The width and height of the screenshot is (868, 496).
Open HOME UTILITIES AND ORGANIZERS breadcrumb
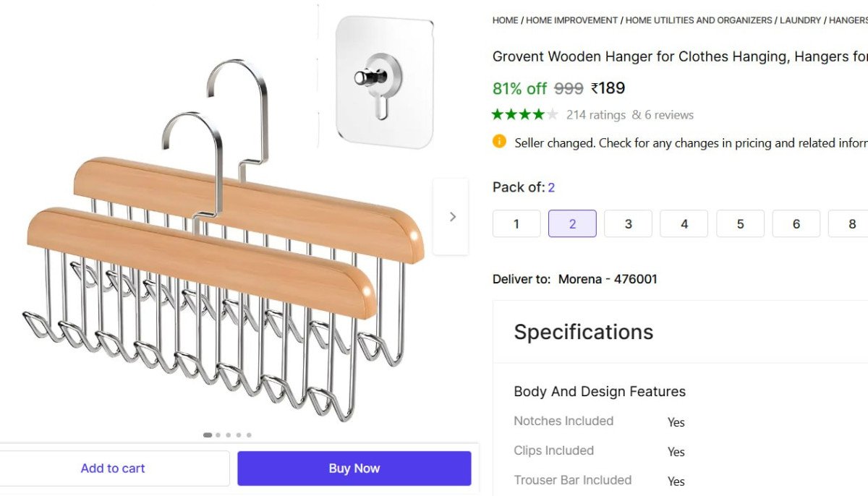coord(699,20)
